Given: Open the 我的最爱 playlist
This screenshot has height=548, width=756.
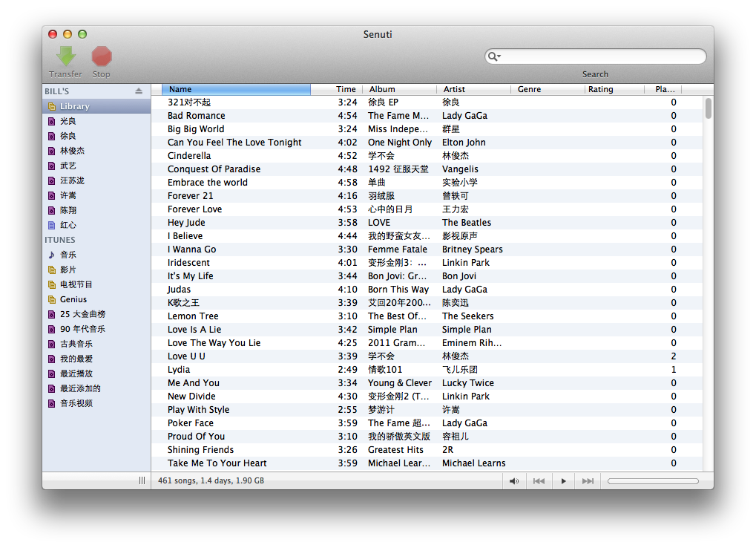Looking at the screenshot, I should pos(96,359).
